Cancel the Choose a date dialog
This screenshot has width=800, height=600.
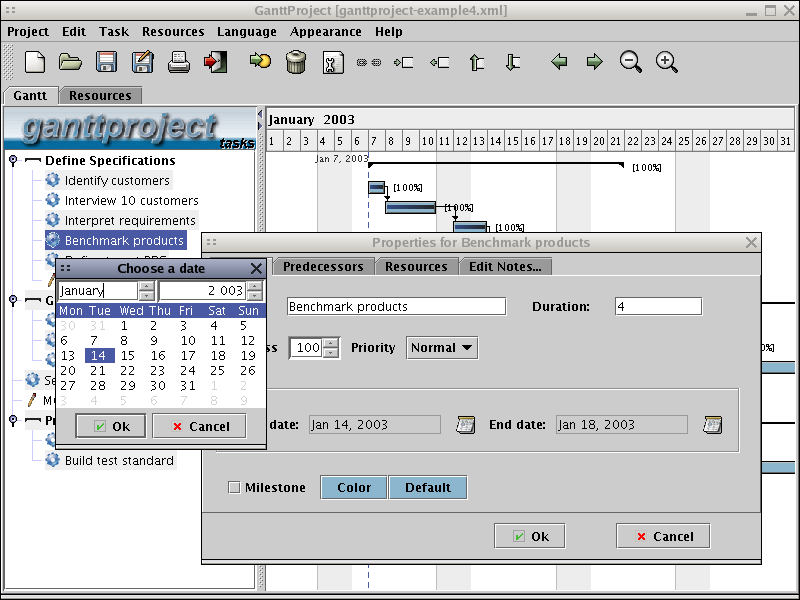coord(199,426)
